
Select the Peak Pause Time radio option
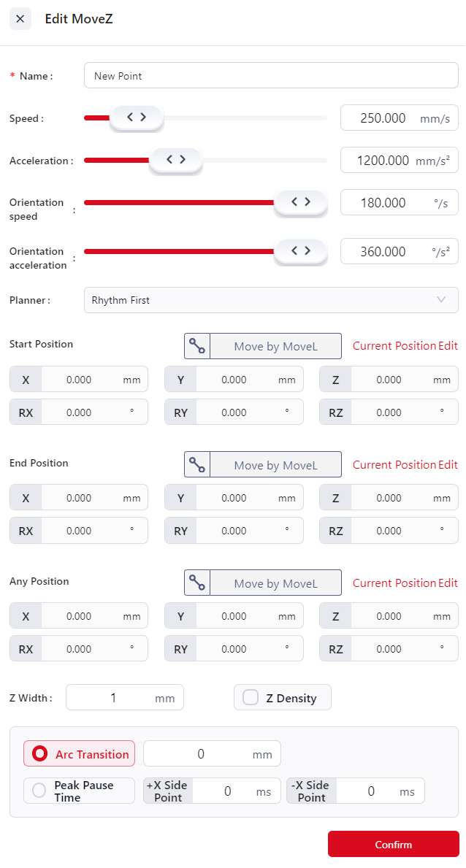click(x=39, y=791)
